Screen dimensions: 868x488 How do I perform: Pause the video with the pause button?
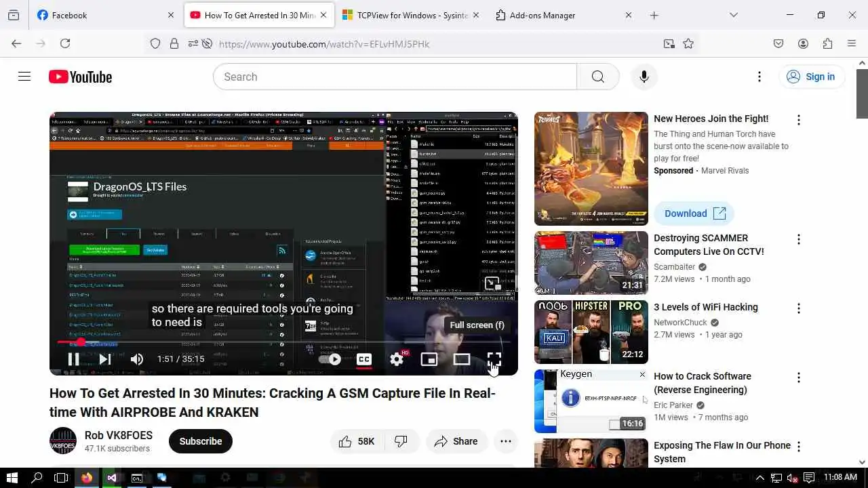click(73, 359)
